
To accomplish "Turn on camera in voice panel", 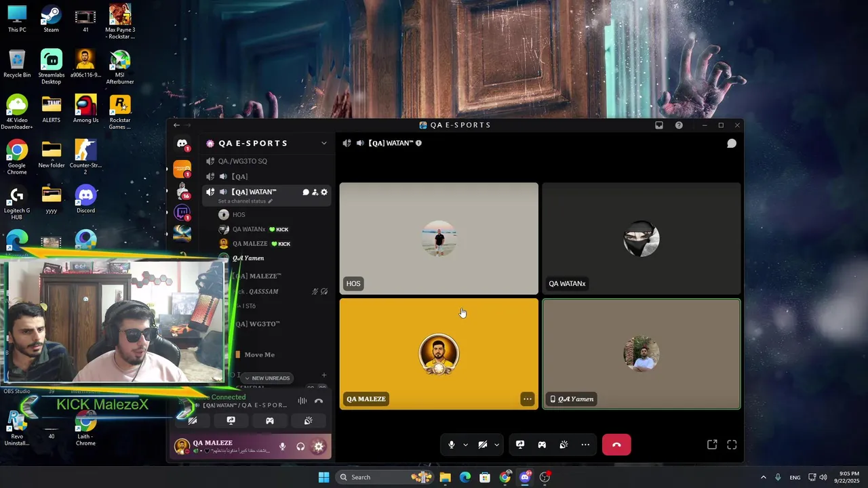I will pyautogui.click(x=193, y=421).
